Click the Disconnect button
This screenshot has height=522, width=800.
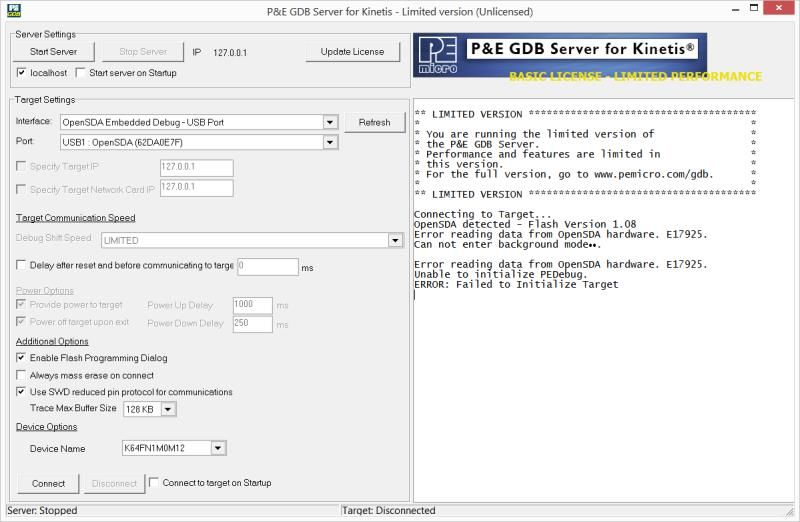pos(114,483)
